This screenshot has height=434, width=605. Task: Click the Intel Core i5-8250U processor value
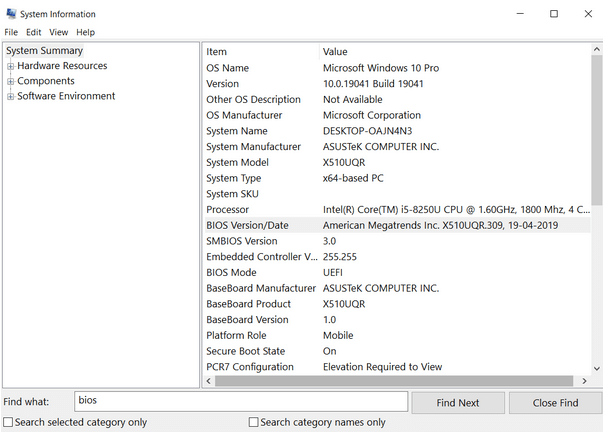456,210
